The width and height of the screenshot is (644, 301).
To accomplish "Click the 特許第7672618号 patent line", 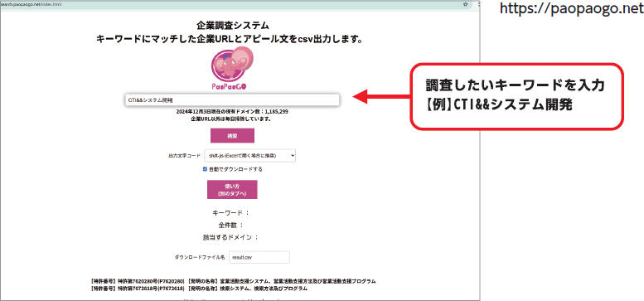I will [x=198, y=289].
